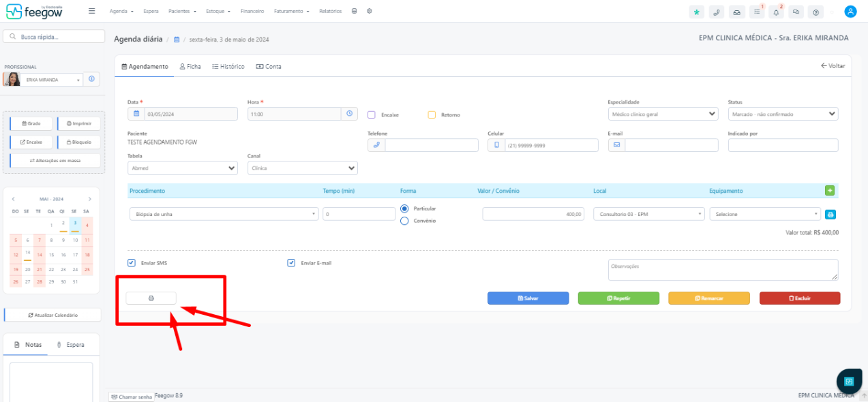The image size is (868, 402).
Task: Open the chat messages icon
Action: tap(796, 12)
